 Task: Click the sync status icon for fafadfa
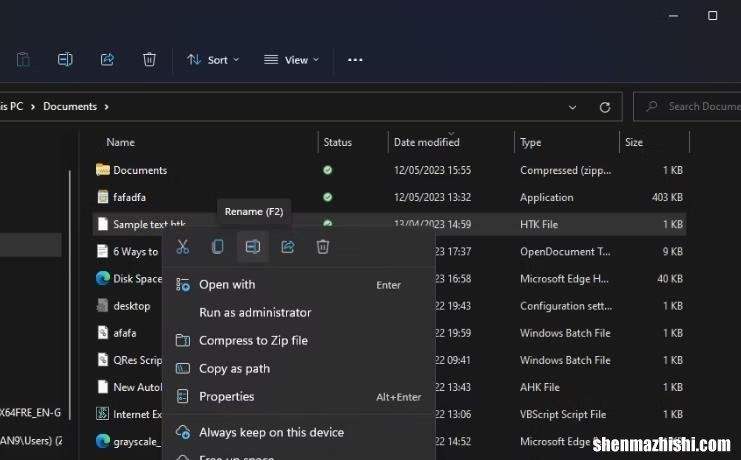tap(327, 197)
